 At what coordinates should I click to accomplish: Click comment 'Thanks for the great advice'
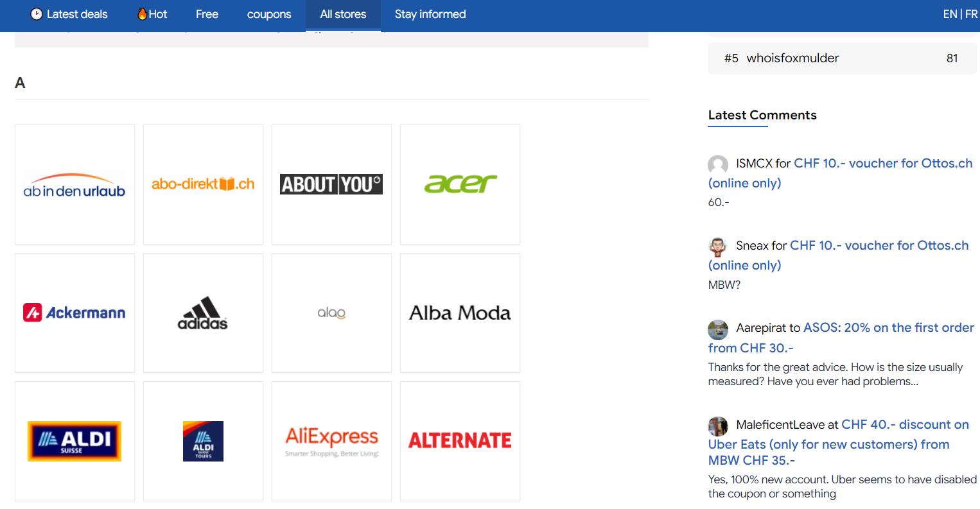(836, 374)
